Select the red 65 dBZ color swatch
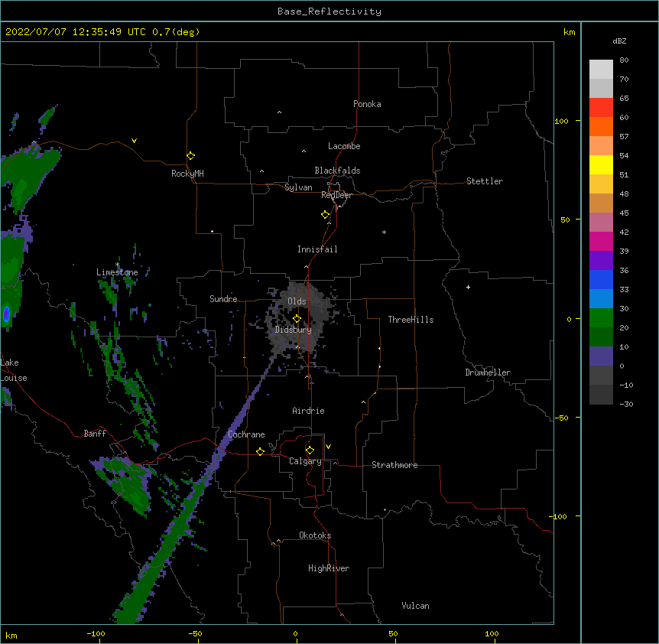The height and width of the screenshot is (644, 659). coord(601,107)
